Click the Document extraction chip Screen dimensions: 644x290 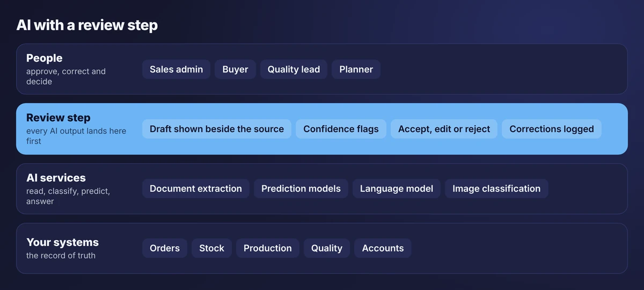(x=196, y=189)
